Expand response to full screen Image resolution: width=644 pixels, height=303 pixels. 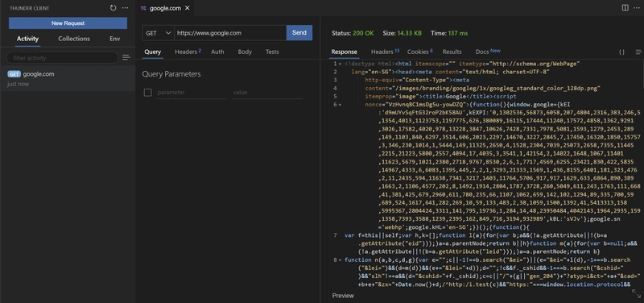(636, 293)
